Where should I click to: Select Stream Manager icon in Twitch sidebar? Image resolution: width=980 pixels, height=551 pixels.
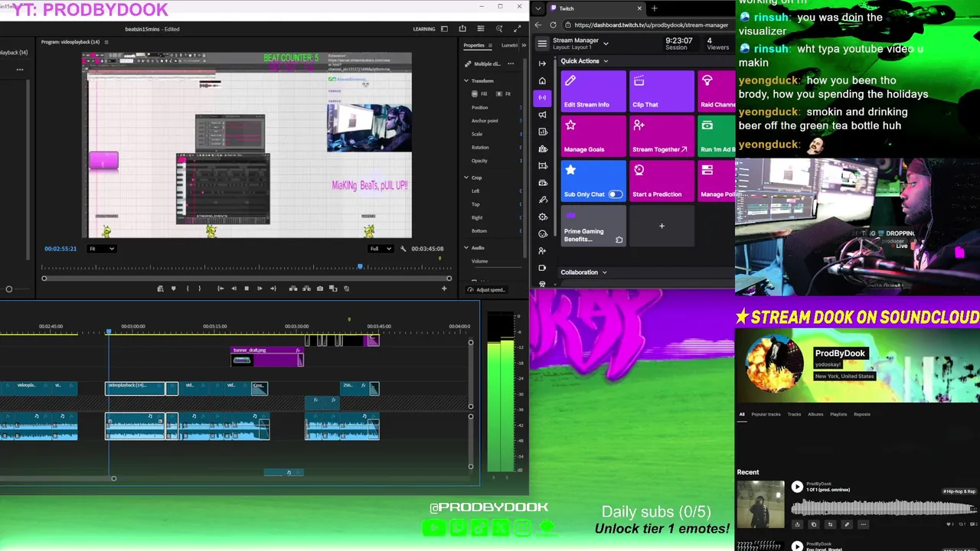point(543,97)
